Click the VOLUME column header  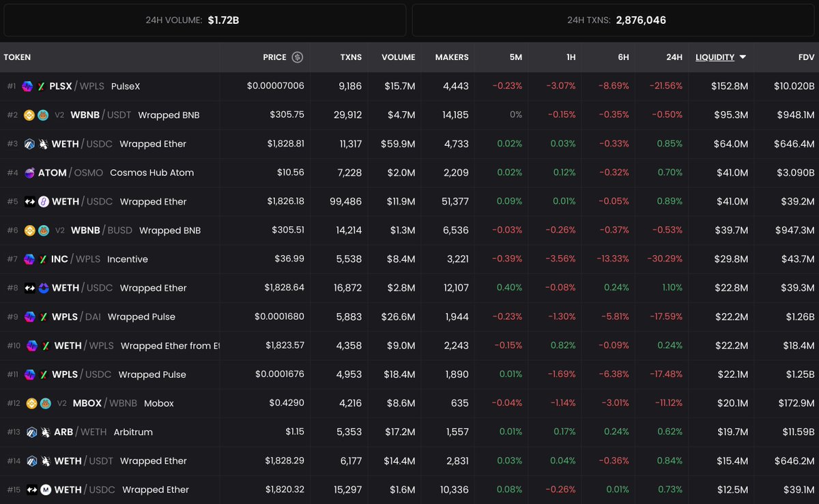coord(399,57)
